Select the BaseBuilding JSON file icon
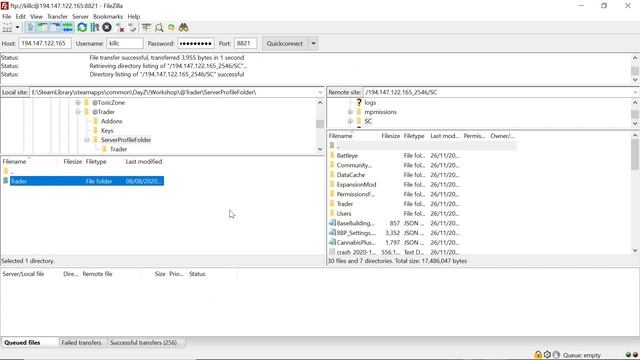 [332, 223]
